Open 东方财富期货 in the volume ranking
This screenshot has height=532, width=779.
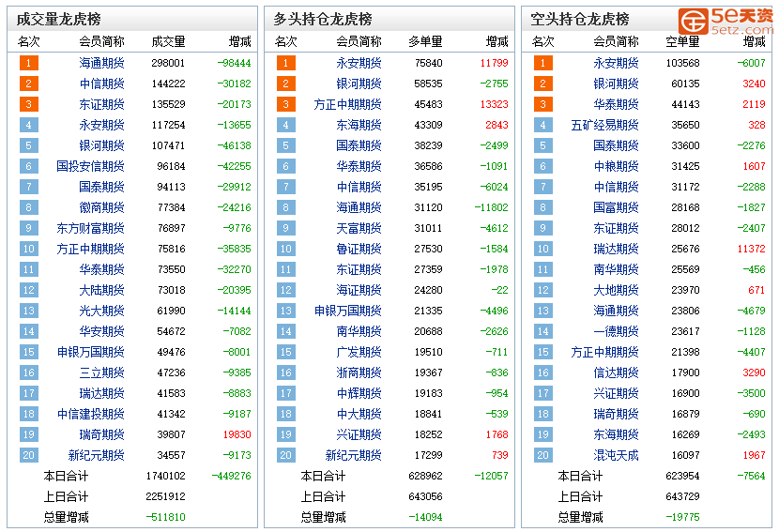(90, 229)
